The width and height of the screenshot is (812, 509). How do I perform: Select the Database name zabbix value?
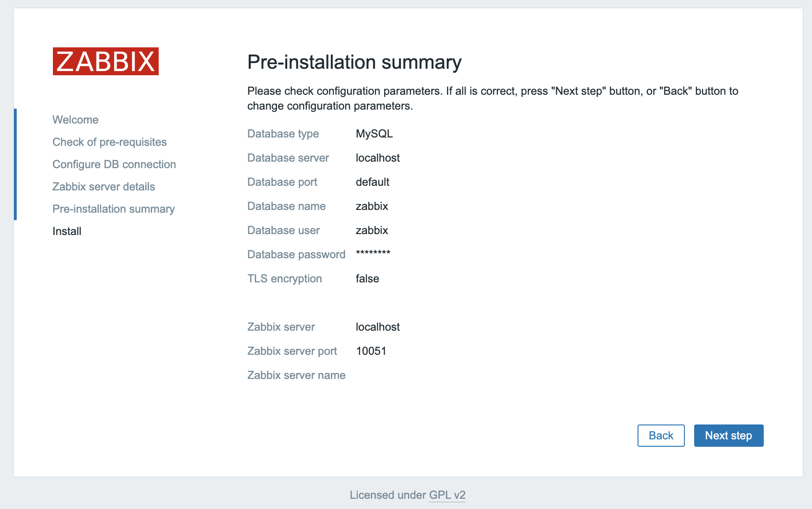[372, 206]
